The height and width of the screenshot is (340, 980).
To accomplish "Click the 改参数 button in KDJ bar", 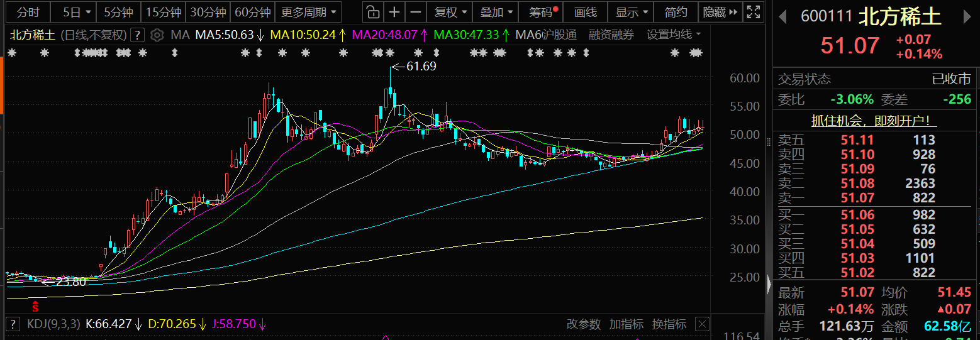I will (x=583, y=324).
